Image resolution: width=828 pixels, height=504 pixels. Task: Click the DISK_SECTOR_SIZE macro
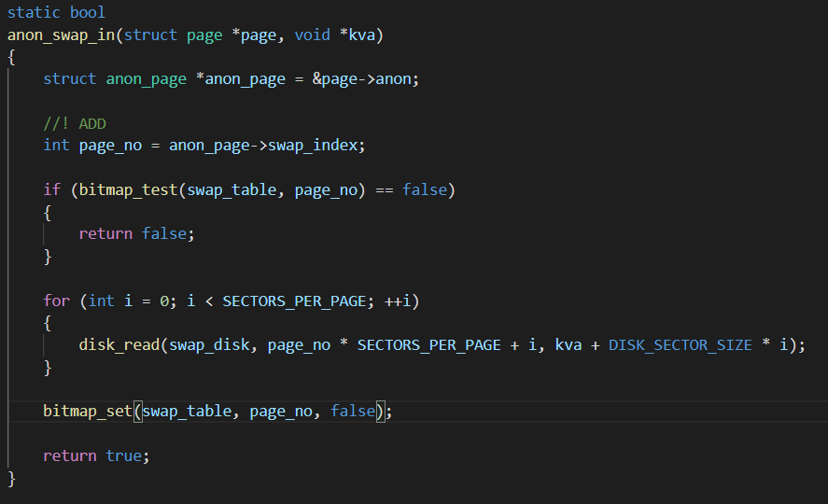pyautogui.click(x=681, y=345)
